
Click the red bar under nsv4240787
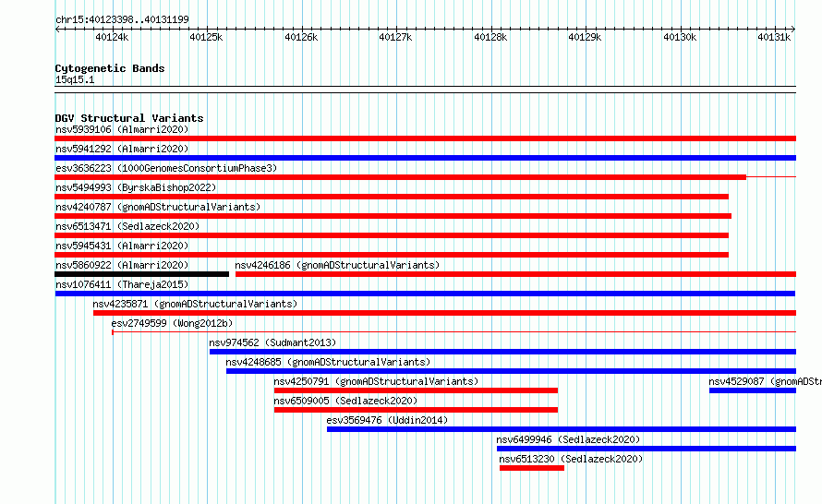coord(393,216)
